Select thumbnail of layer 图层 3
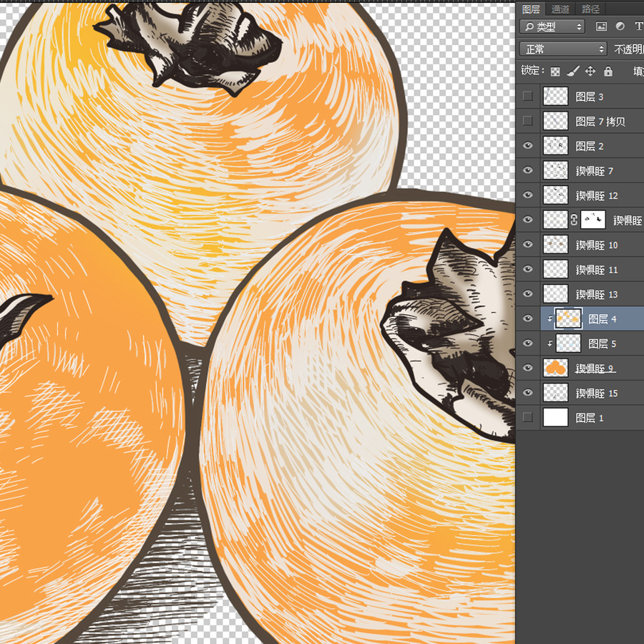This screenshot has width=644, height=644. click(556, 97)
